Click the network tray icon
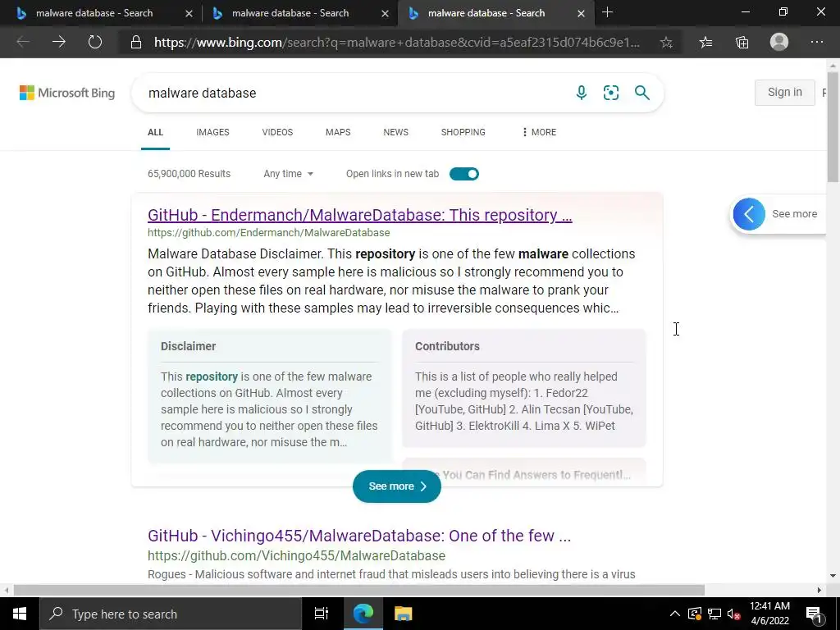 coord(714,614)
